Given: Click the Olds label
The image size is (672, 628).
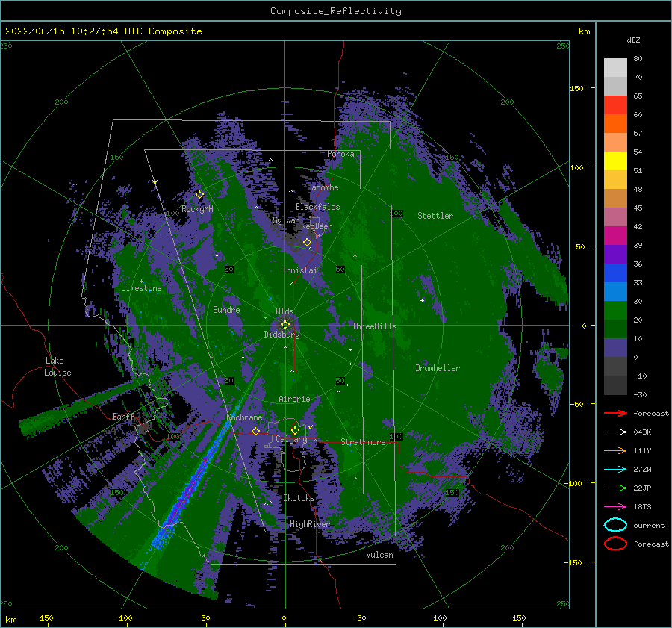Looking at the screenshot, I should coord(284,311).
